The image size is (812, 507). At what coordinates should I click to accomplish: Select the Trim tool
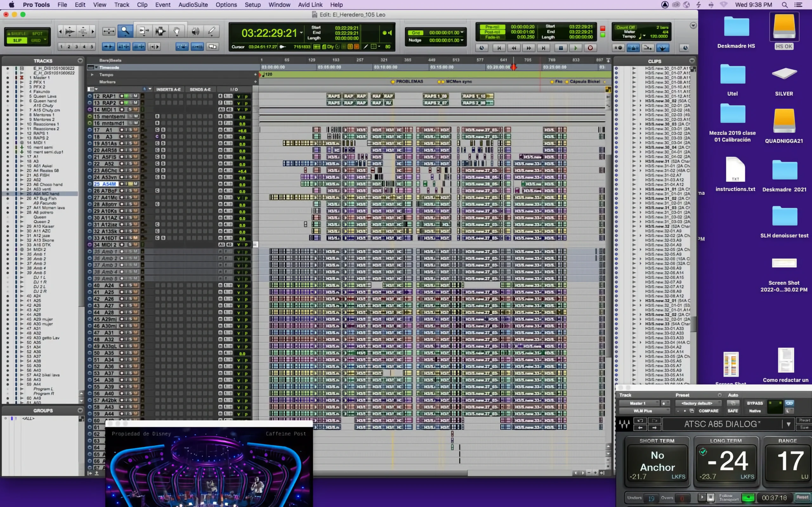pyautogui.click(x=144, y=31)
